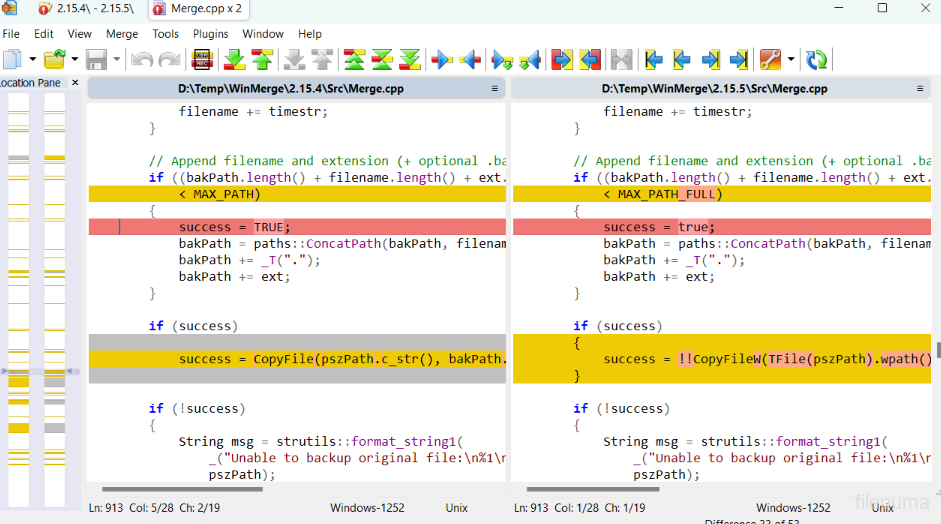Switch to the 2.15.4\ - 2.15.5\ tab

[85, 8]
